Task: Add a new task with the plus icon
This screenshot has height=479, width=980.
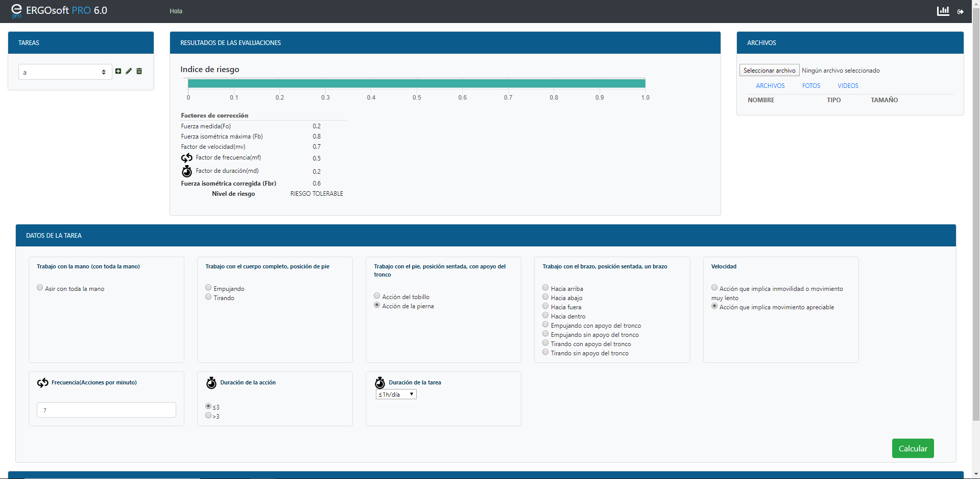Action: [x=118, y=71]
